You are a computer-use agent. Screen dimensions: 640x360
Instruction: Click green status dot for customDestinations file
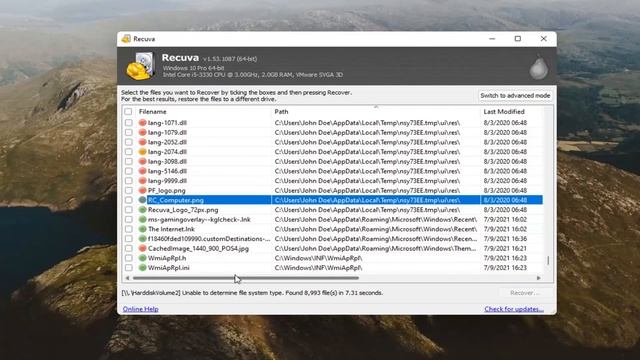[x=142, y=239]
